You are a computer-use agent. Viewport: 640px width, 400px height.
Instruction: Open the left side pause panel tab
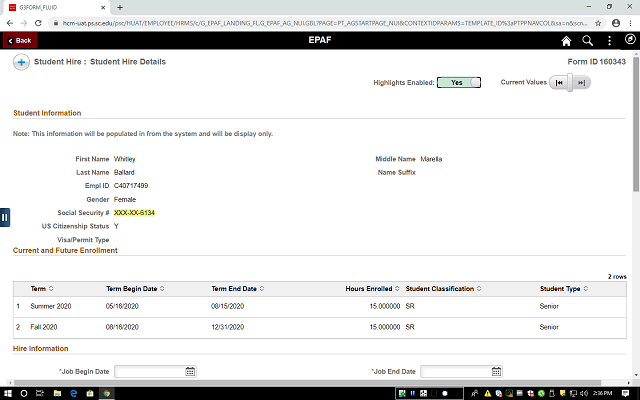click(4, 218)
